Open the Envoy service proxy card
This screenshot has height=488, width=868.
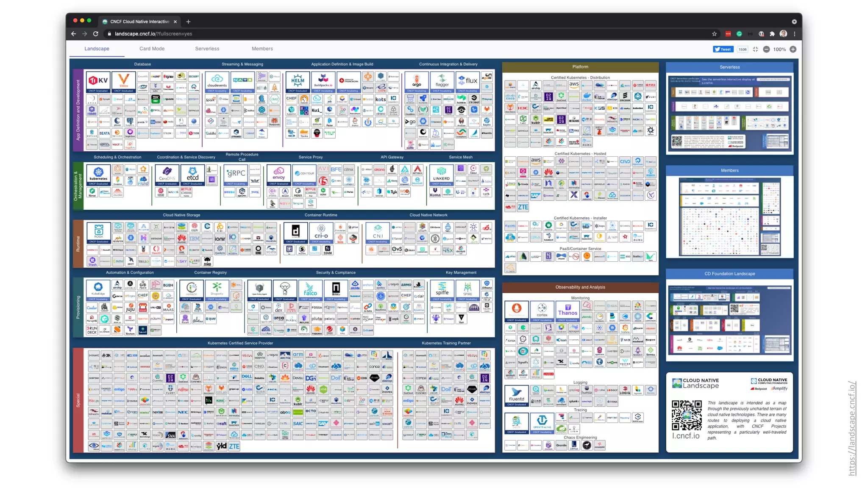click(278, 175)
